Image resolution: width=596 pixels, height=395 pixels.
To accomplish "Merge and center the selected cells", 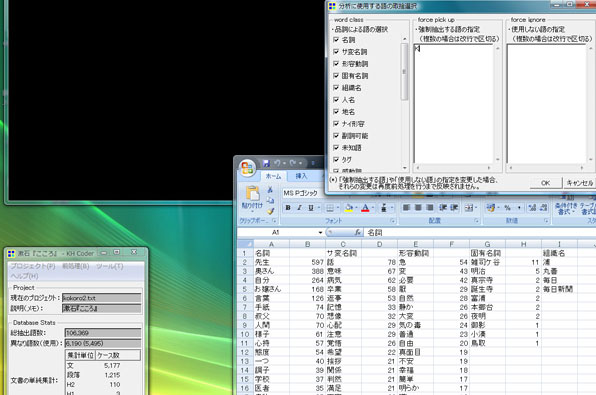I will click(x=469, y=208).
